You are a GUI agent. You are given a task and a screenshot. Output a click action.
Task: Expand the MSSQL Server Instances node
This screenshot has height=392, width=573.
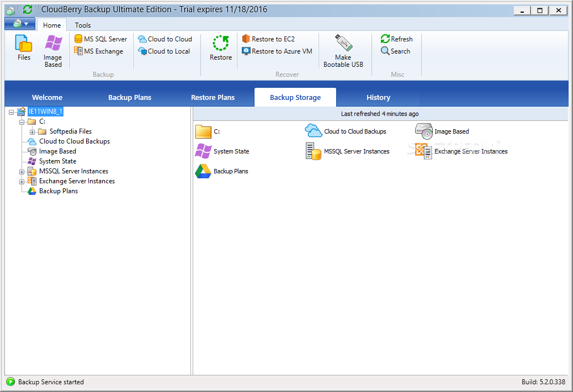[22, 172]
